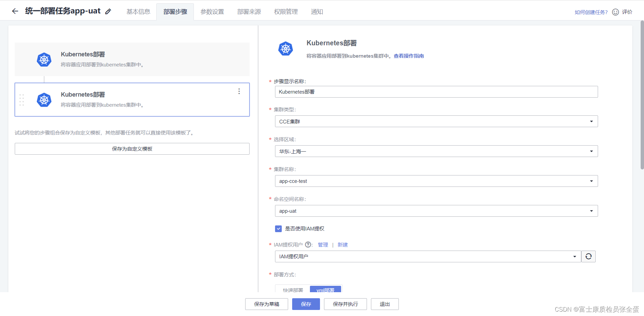The image size is (644, 316).
Task: Click drag handle on second Kubernetes step
Action: coord(22,100)
